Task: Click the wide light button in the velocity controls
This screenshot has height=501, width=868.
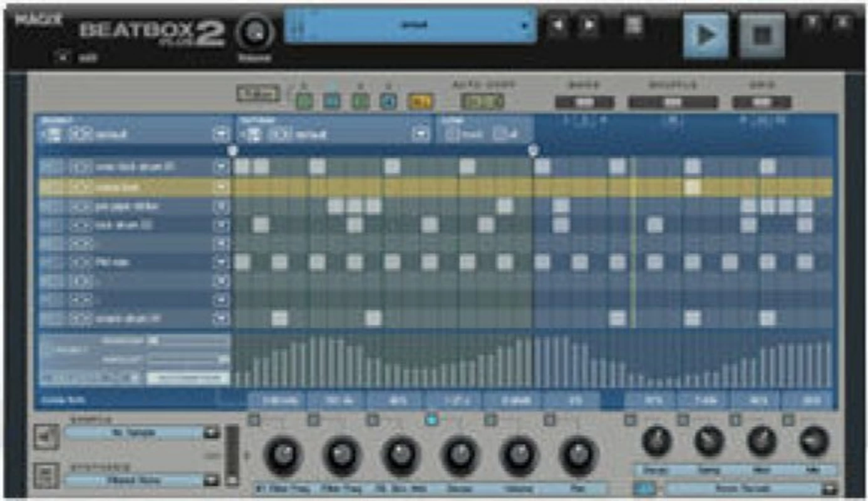Action: coord(188,378)
